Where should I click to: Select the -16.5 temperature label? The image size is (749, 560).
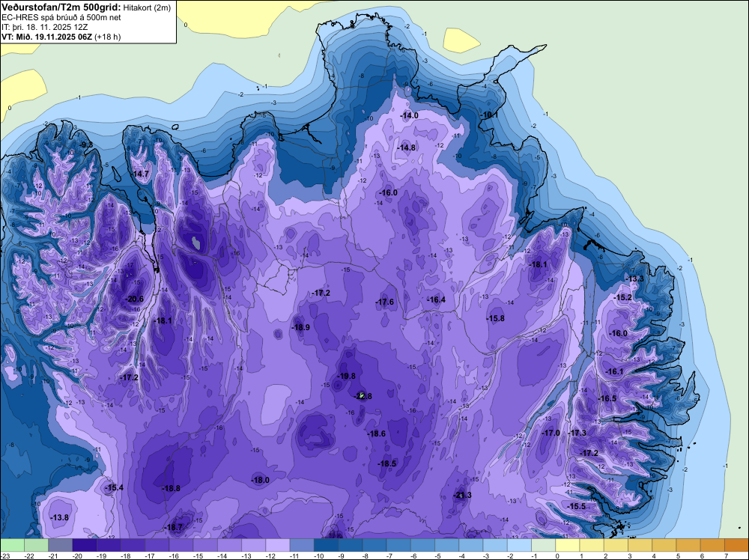click(607, 398)
